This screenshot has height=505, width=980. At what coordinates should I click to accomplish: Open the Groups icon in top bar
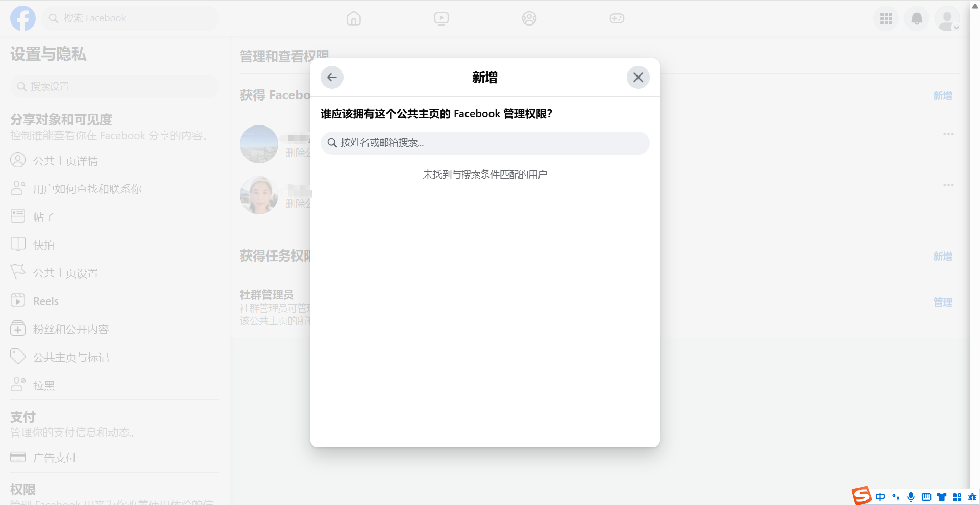tap(529, 18)
